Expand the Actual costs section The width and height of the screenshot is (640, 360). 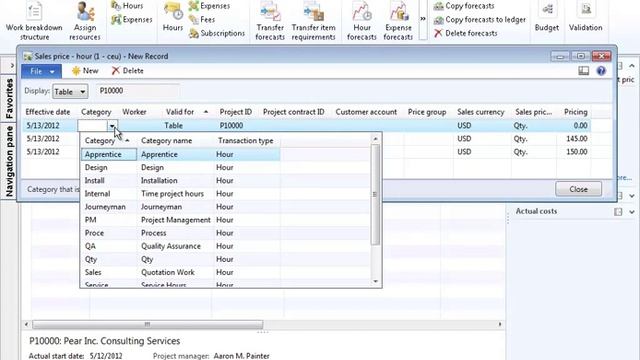[631, 212]
